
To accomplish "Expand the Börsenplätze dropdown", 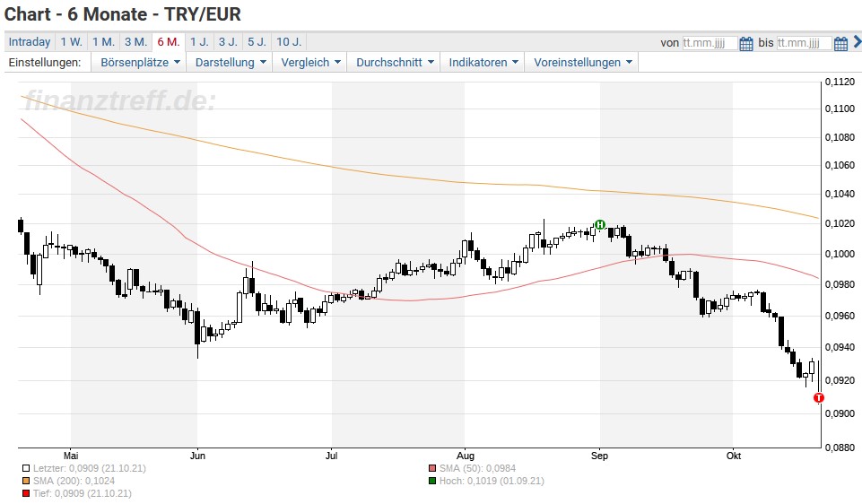I will (140, 63).
